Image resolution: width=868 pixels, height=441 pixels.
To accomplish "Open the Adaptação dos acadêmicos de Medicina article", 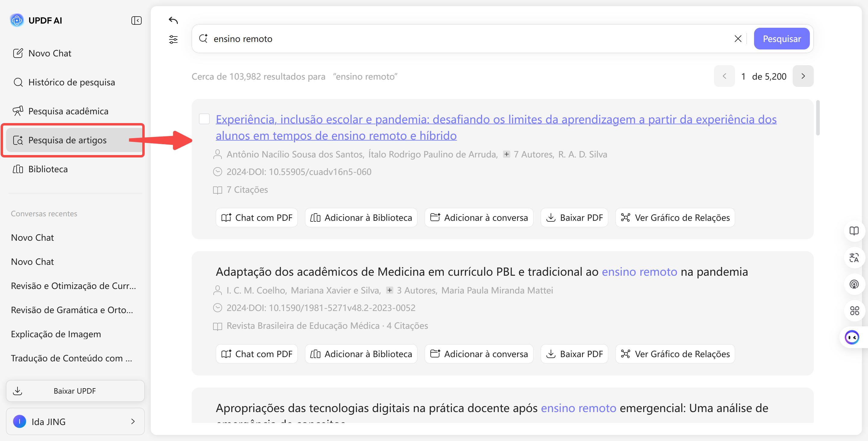I will [x=482, y=272].
